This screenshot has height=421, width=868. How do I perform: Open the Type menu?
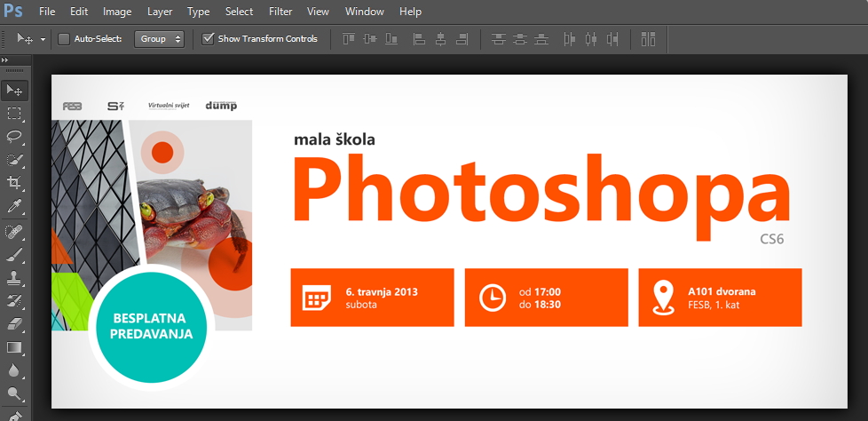[x=198, y=11]
